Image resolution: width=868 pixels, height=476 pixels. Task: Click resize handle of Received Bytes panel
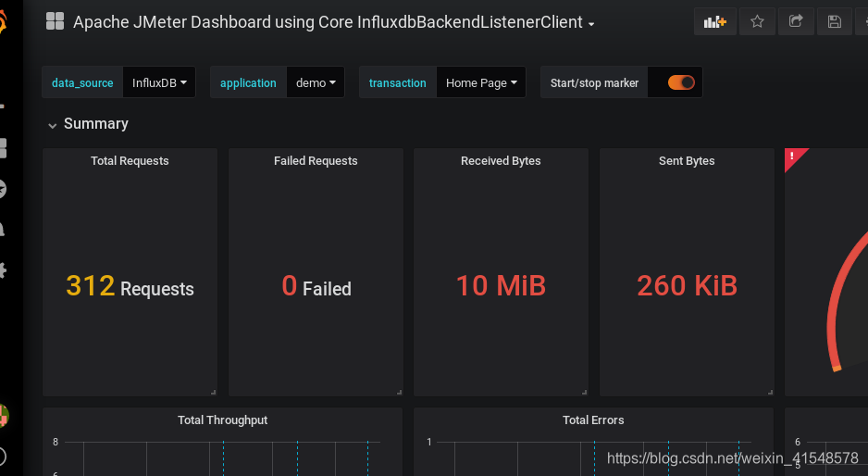[584, 393]
